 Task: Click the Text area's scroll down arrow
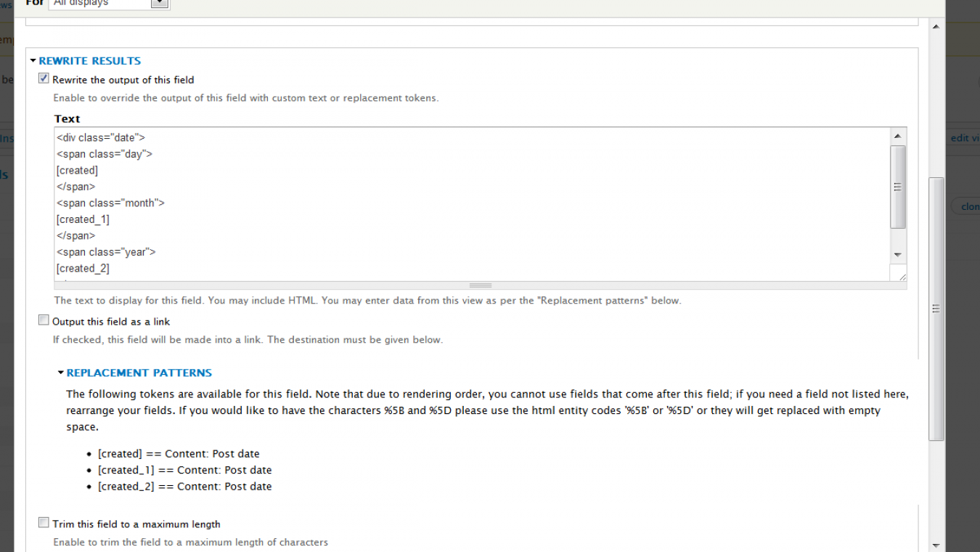pos(898,255)
